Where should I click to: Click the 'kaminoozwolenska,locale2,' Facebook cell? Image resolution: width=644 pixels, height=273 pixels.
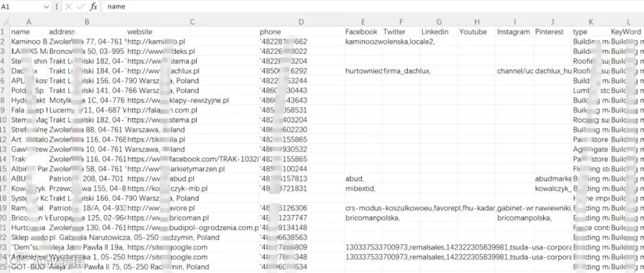[363, 42]
